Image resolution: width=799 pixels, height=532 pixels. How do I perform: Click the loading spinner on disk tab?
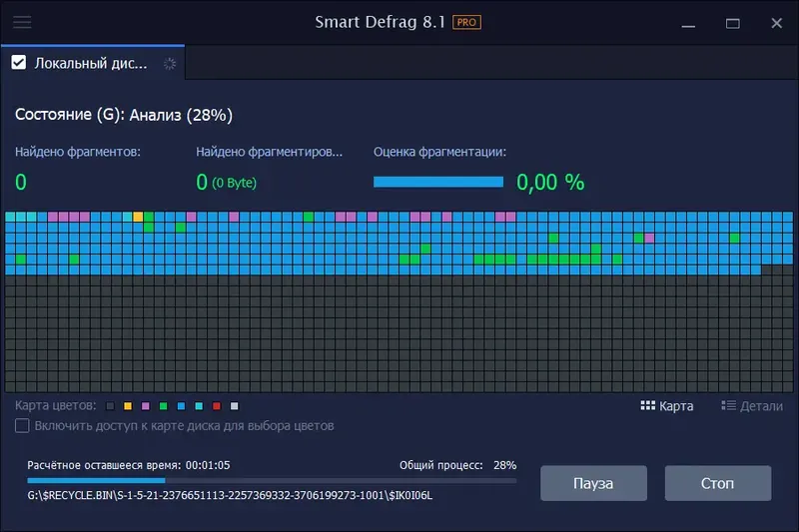(170, 64)
